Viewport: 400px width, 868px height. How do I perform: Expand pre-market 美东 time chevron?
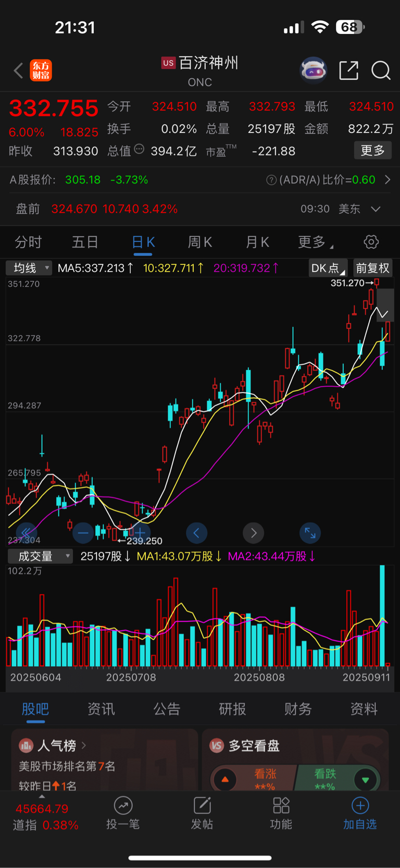tap(376, 209)
